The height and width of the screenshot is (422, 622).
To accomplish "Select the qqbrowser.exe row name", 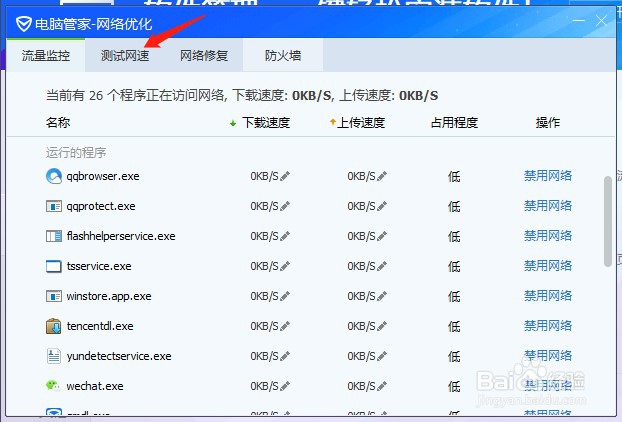I will (x=103, y=176).
